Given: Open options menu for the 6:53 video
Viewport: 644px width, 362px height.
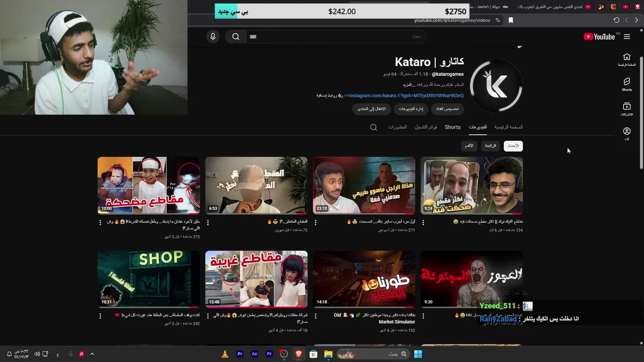Looking at the screenshot, I should click(x=208, y=222).
